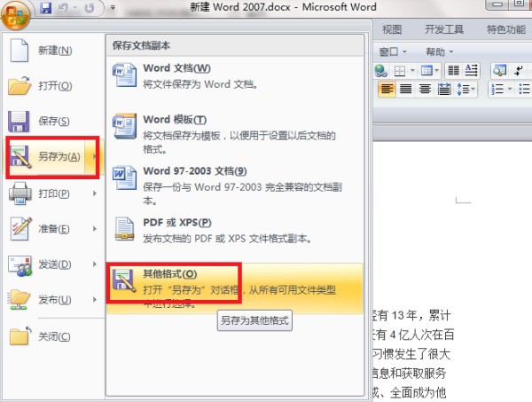Viewport: 532px width, 402px height.
Task: Toggle numbered list formatting
Action: [497, 90]
